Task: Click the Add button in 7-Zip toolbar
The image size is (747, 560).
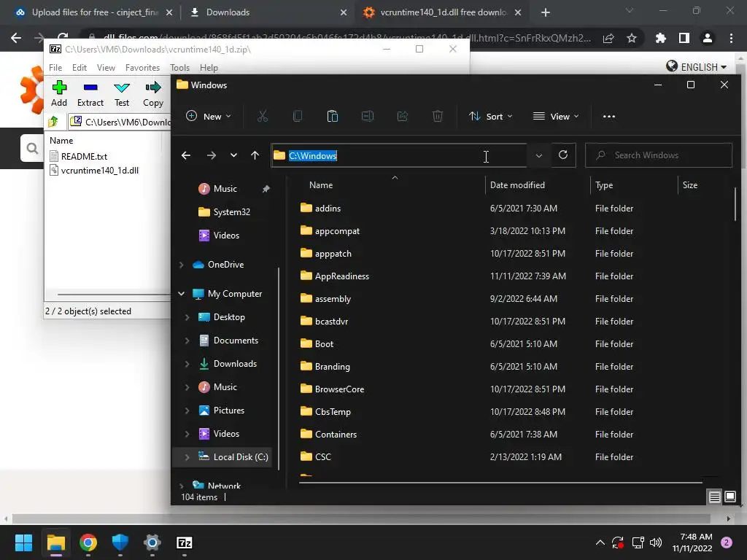Action: 59,93
